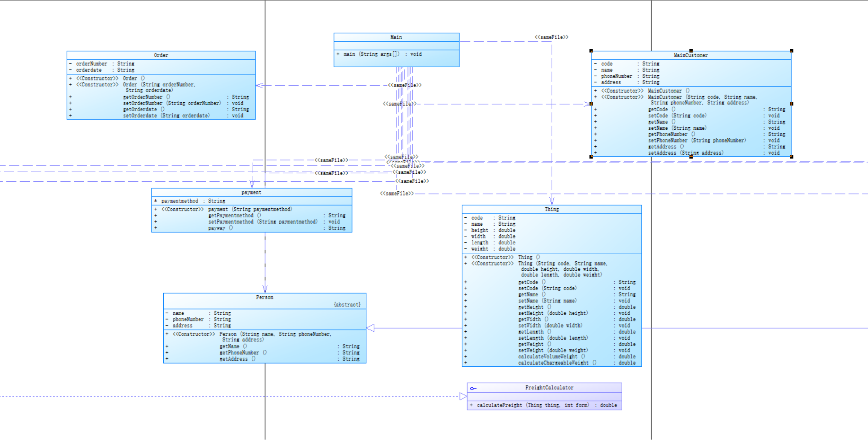Viewport: 868px width, 440px height.
Task: Click the inheritance arrowhead pointing to Person
Action: (x=371, y=328)
